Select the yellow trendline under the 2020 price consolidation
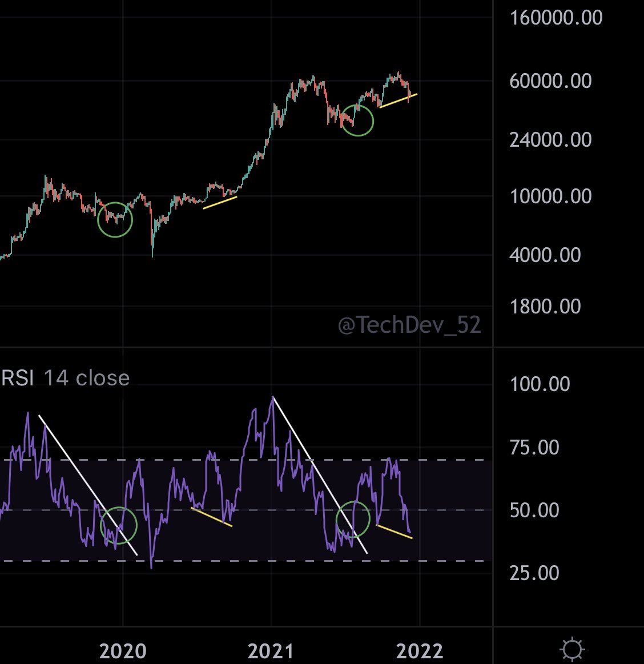644x664 pixels. (x=220, y=201)
